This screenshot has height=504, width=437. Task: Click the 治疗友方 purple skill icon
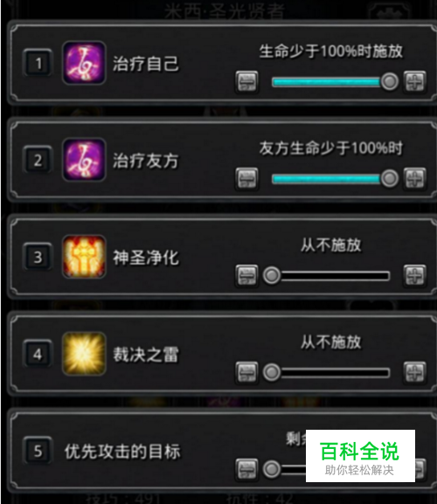coord(84,160)
